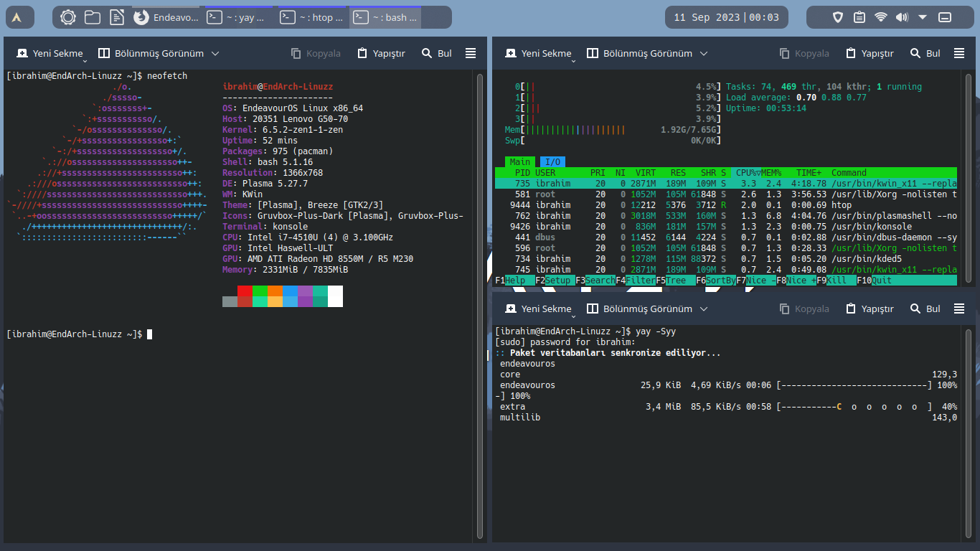Select htop process row PID 9444 htop

(726, 205)
